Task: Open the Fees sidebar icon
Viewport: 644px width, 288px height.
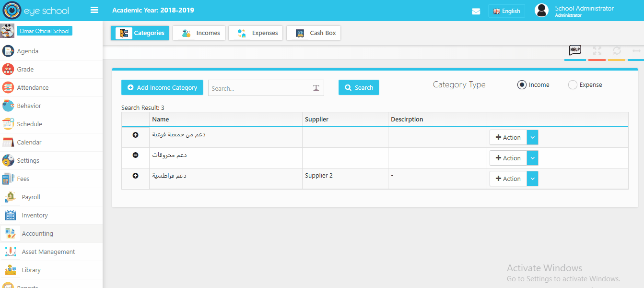Action: pos(8,179)
